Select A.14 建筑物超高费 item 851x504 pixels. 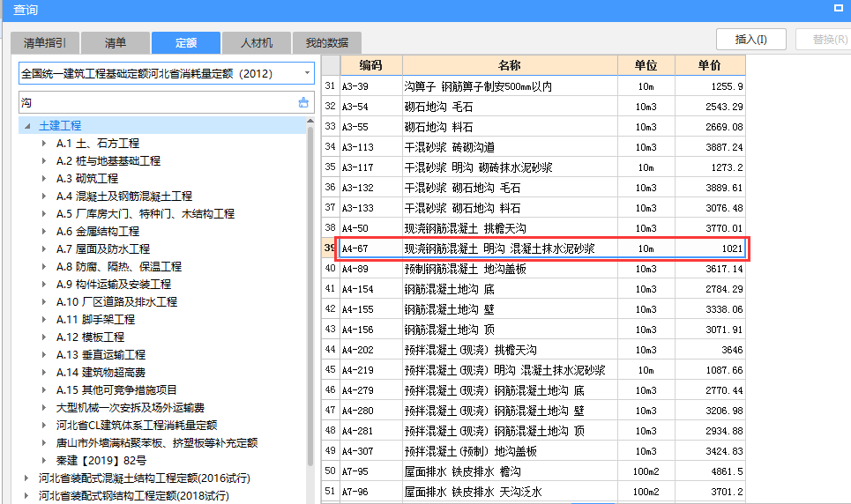(x=101, y=372)
